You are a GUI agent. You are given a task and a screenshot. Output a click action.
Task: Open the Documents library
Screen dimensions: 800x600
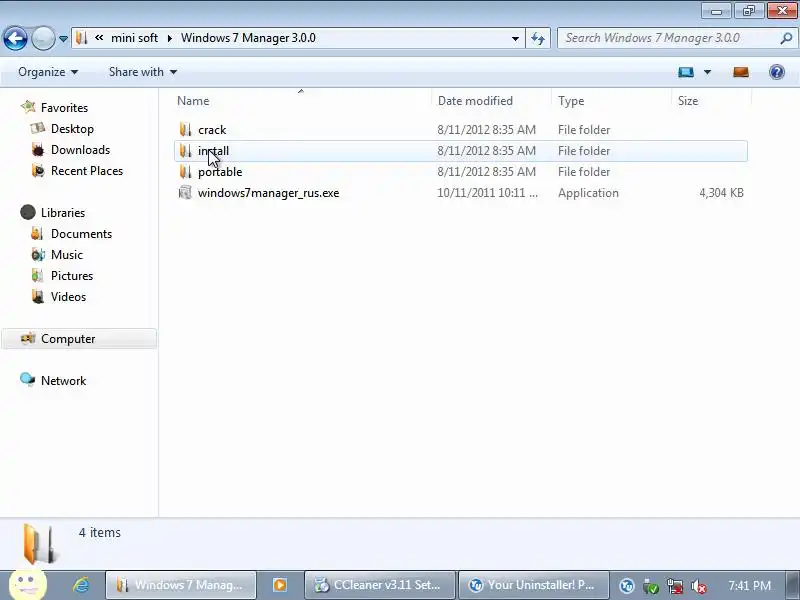pyautogui.click(x=81, y=234)
